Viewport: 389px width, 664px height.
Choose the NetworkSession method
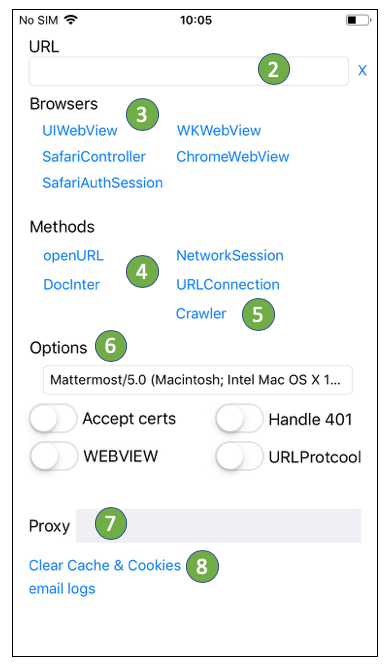[x=230, y=256]
